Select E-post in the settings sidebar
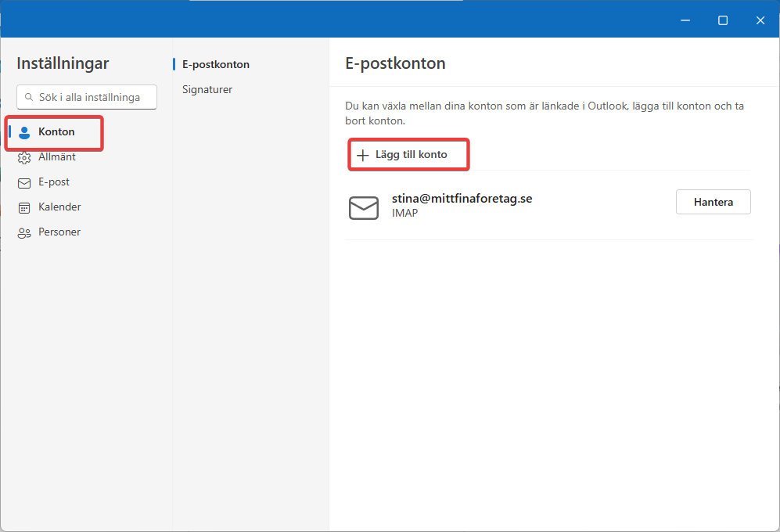 click(54, 182)
